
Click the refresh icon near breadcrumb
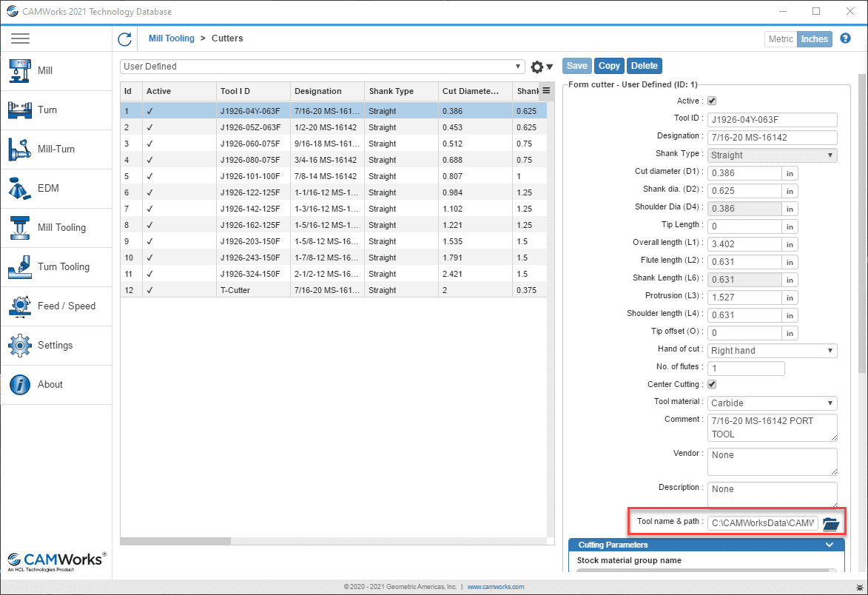coord(124,39)
